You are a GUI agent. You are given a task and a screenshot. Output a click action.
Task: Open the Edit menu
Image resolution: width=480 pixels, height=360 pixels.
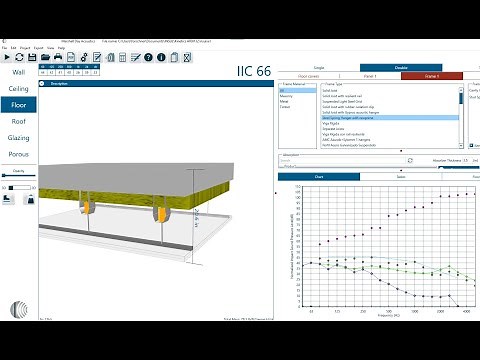point(14,48)
